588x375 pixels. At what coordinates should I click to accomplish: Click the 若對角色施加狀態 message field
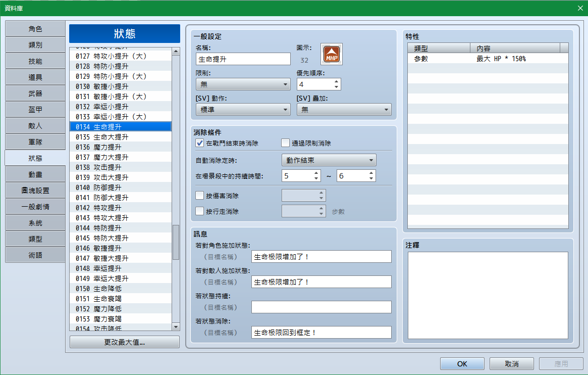pos(322,257)
